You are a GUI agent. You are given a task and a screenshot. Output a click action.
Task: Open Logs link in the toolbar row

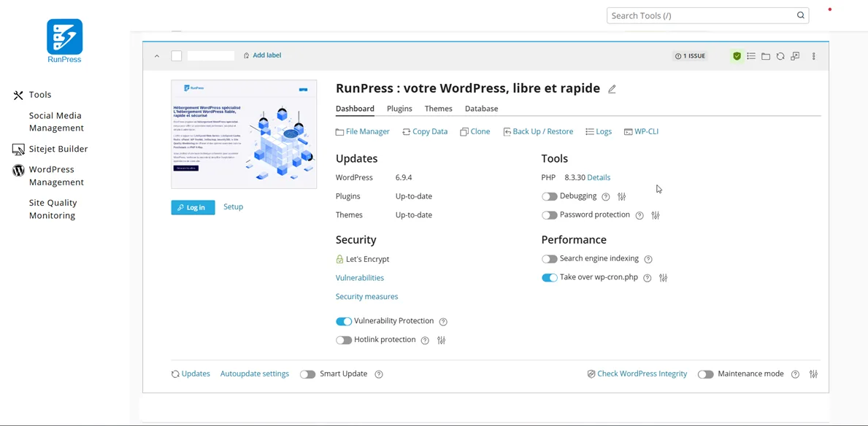click(x=599, y=132)
